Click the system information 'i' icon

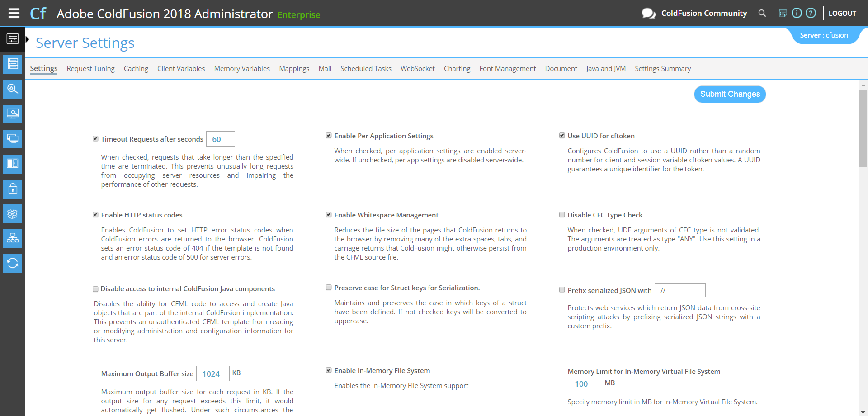coord(797,13)
